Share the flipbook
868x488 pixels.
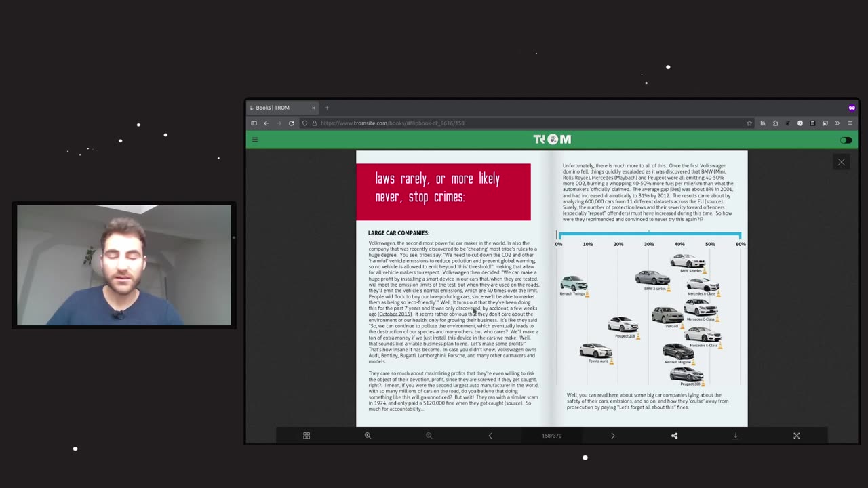(674, 436)
